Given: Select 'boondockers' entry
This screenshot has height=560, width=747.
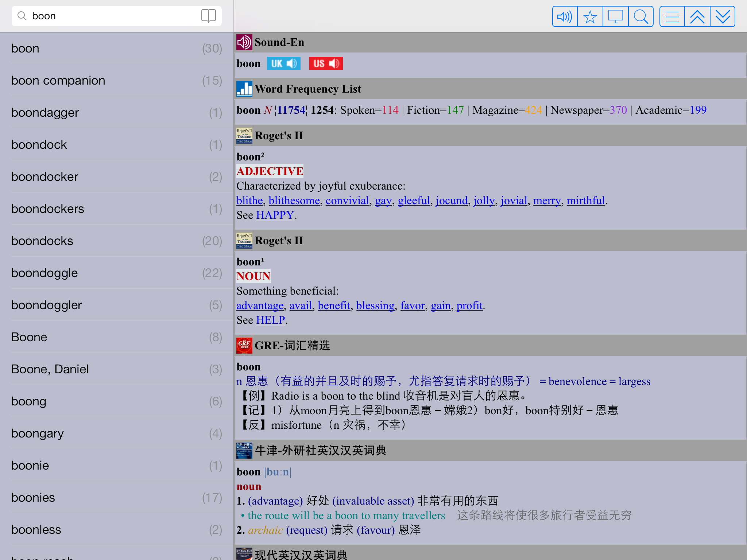Looking at the screenshot, I should [x=117, y=209].
